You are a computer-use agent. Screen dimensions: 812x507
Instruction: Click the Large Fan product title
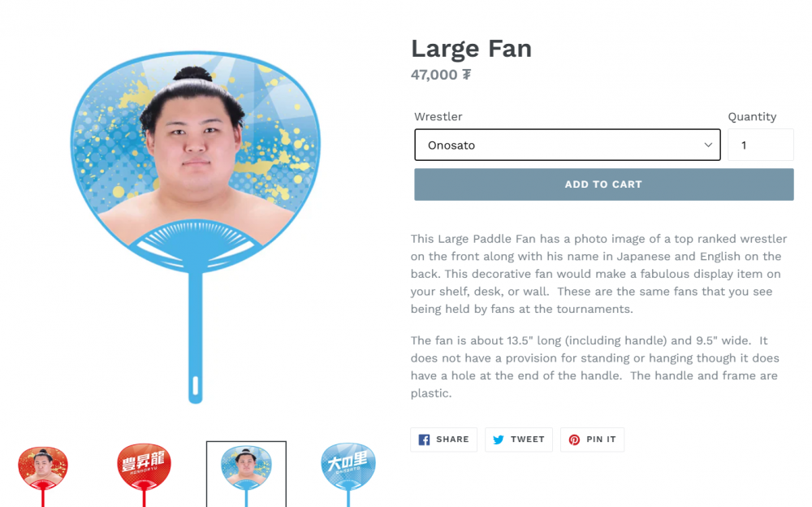coord(471,48)
